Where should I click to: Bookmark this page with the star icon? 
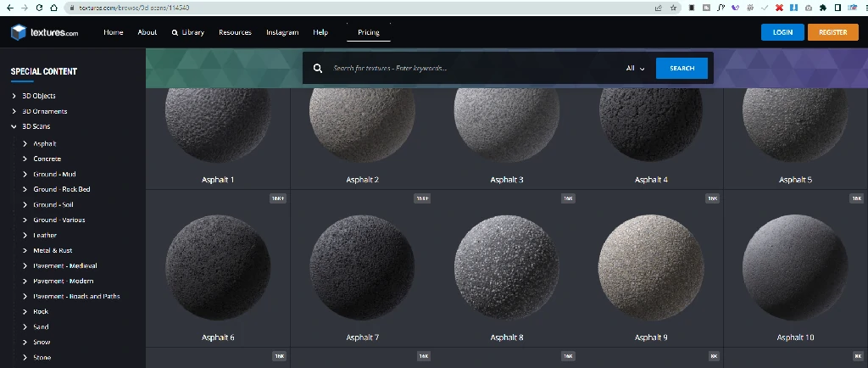pos(673,7)
